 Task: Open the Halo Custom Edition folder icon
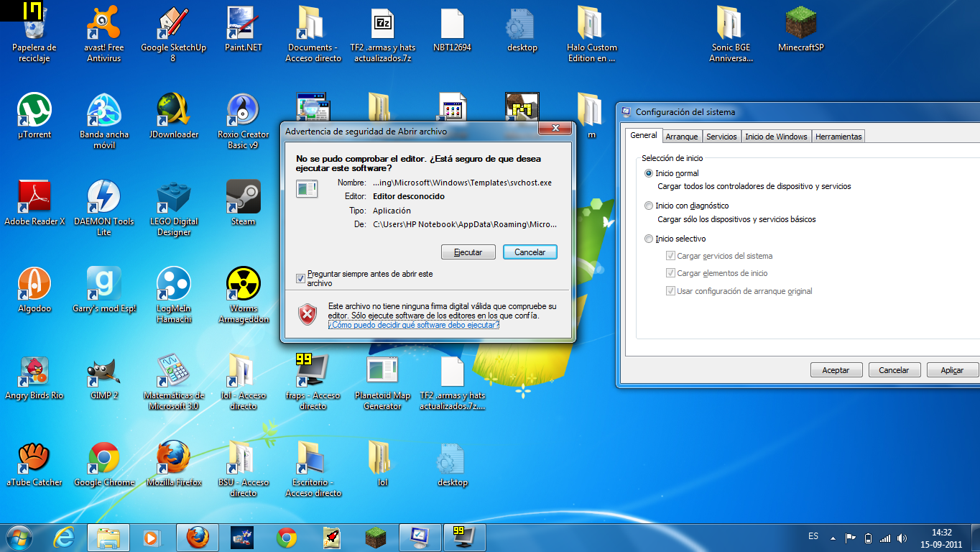[591, 34]
